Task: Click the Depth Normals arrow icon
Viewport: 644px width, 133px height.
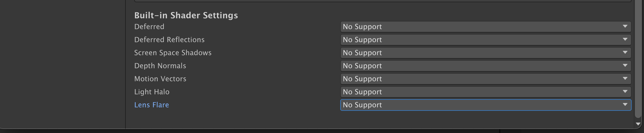Action: coord(625,66)
